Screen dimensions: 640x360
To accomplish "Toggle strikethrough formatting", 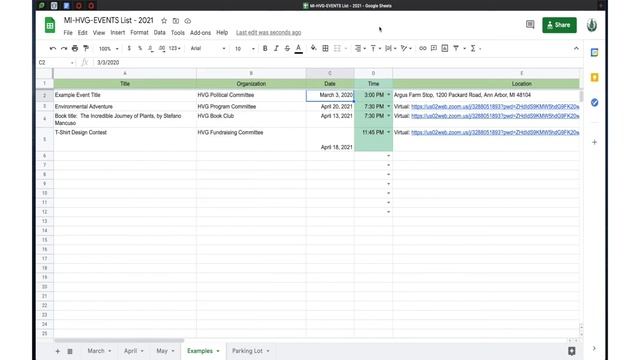I will click(287, 48).
